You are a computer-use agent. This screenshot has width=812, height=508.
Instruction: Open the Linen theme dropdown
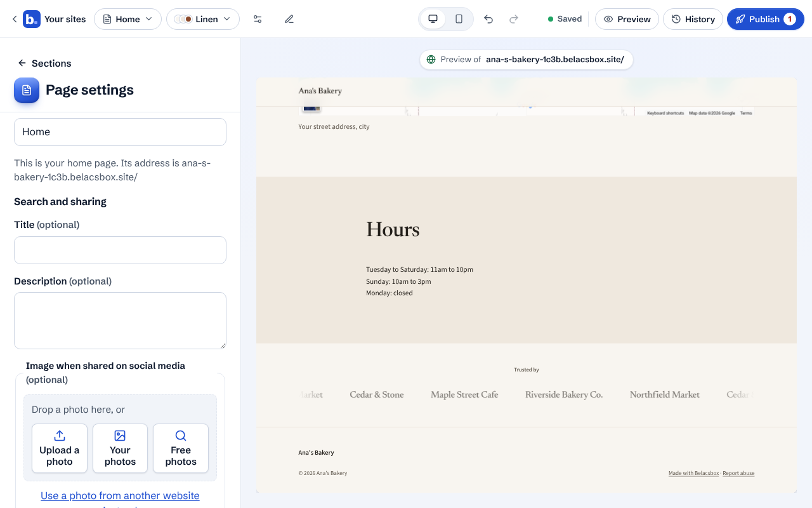pos(203,19)
